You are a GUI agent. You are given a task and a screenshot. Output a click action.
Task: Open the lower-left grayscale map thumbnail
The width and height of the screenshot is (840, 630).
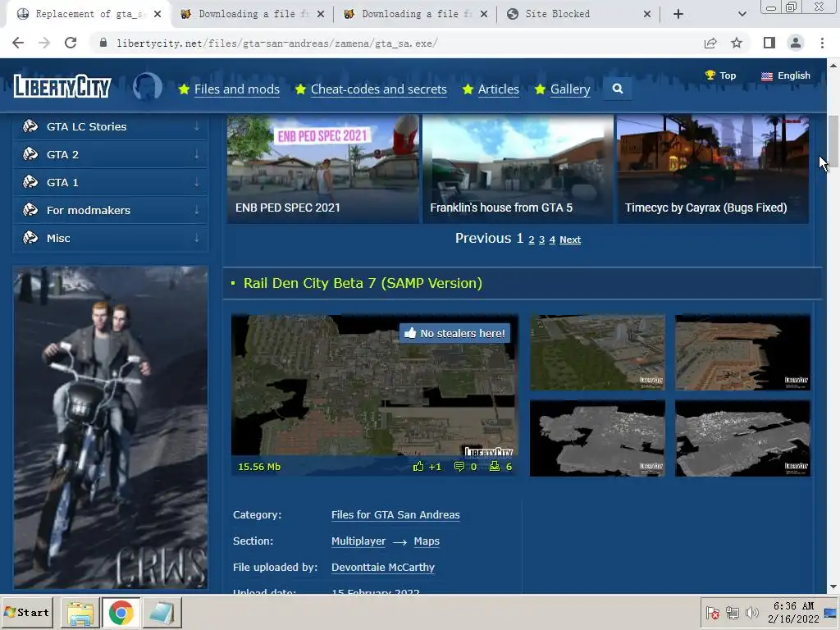(x=597, y=438)
